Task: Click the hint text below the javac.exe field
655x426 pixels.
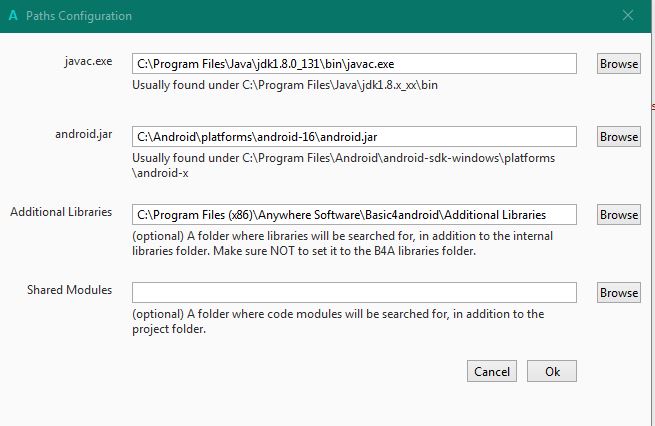Action: [x=285, y=85]
